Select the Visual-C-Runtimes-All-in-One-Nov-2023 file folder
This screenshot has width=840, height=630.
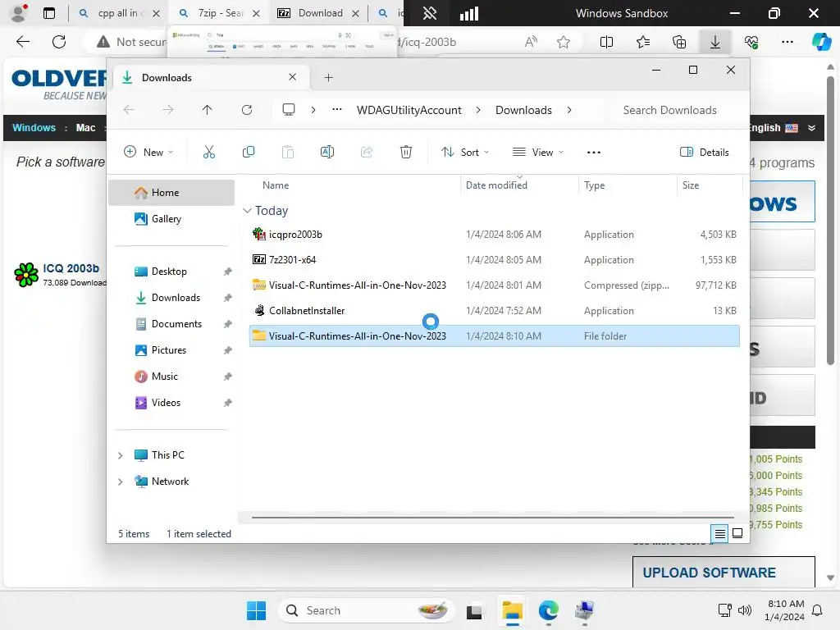pyautogui.click(x=494, y=336)
